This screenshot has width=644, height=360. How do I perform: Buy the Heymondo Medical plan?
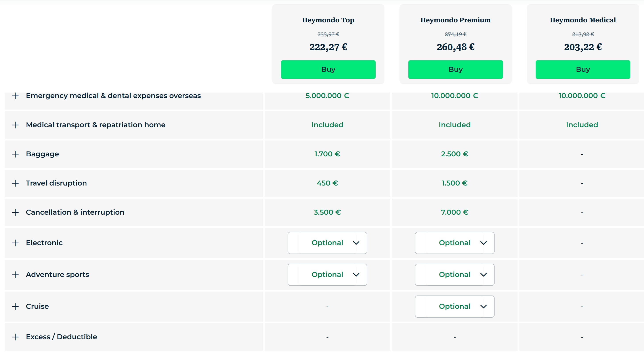(x=583, y=69)
